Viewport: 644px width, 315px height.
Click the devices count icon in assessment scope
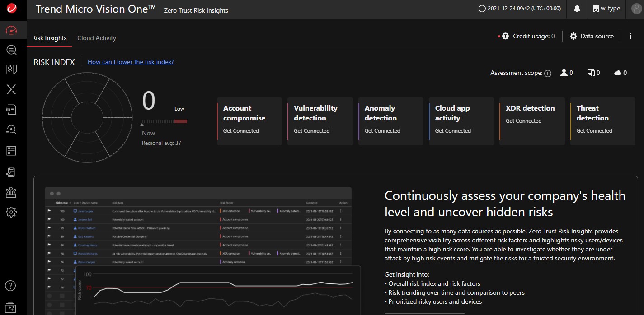[x=591, y=73]
